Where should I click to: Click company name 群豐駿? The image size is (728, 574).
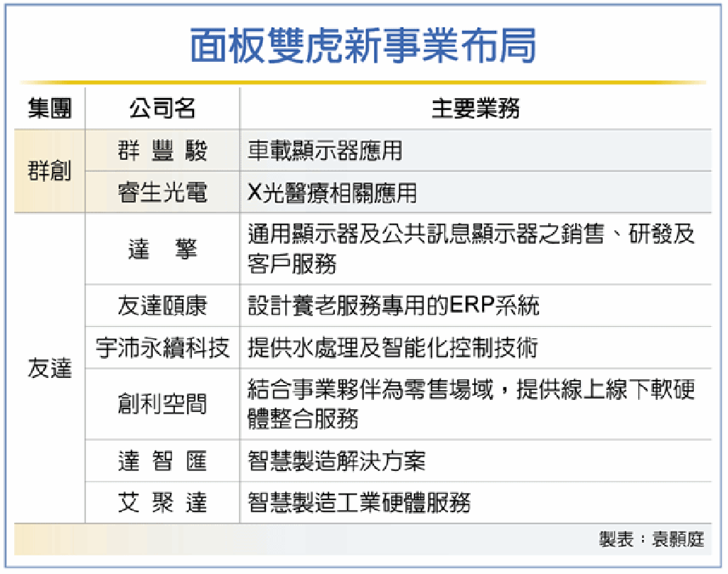click(x=162, y=151)
